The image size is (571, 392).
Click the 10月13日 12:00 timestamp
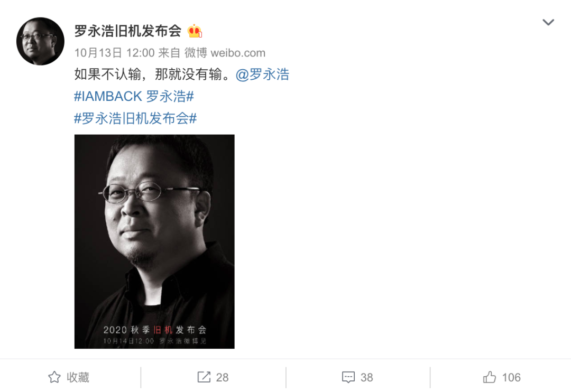(x=114, y=53)
